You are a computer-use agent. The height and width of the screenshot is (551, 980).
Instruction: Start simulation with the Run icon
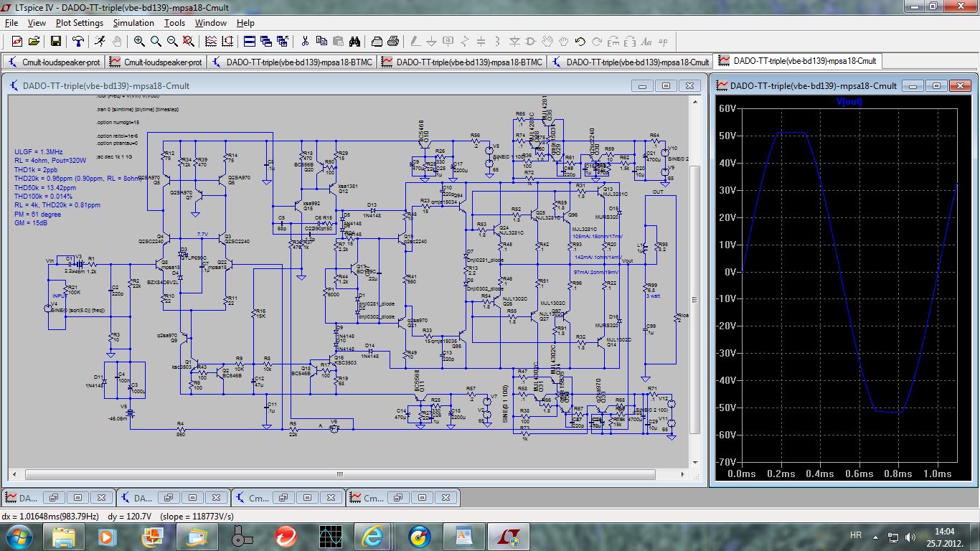(98, 41)
